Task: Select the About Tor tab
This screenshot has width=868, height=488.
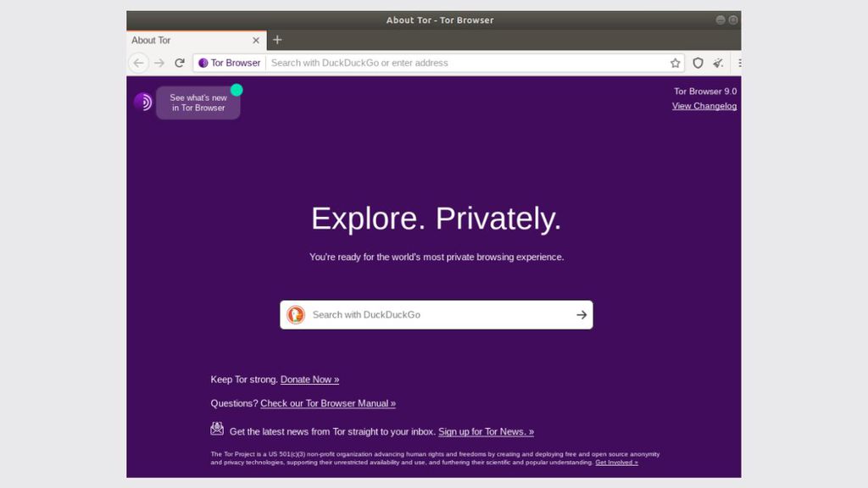Action: coord(186,40)
